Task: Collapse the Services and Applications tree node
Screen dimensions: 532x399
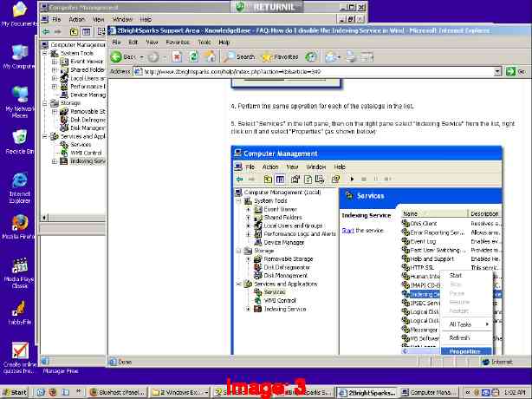Action: [45, 136]
